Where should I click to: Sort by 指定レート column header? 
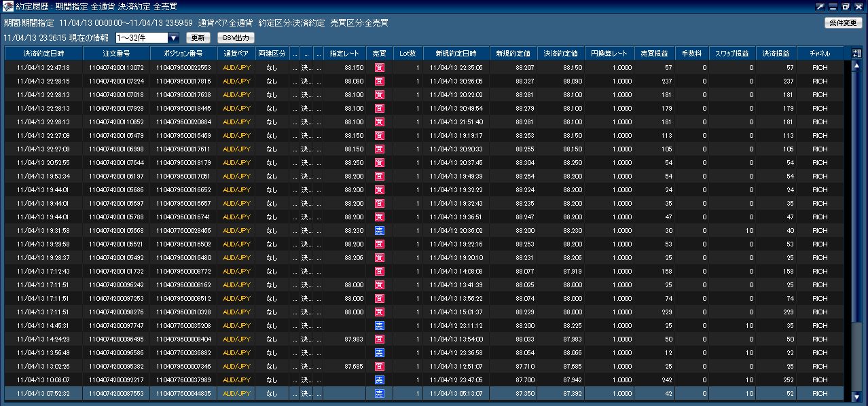[x=345, y=53]
